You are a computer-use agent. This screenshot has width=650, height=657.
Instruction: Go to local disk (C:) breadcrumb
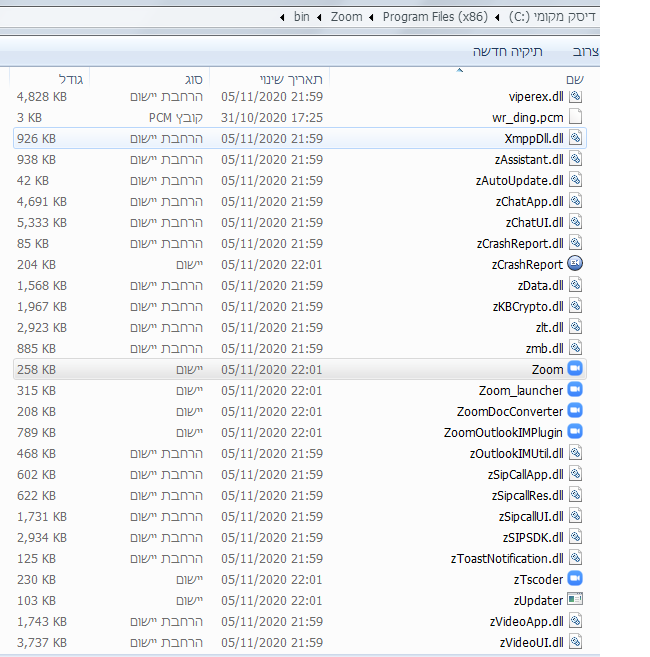(x=552, y=17)
